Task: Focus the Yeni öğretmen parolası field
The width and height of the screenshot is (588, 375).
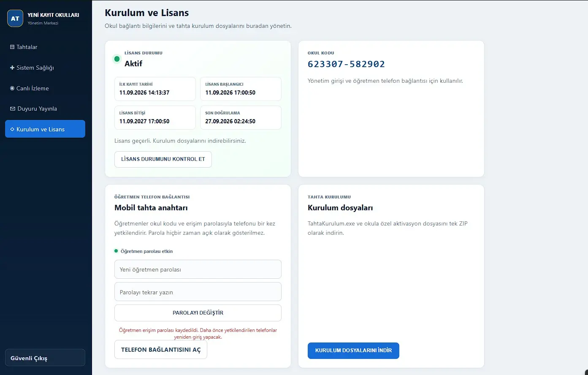Action: tap(198, 269)
